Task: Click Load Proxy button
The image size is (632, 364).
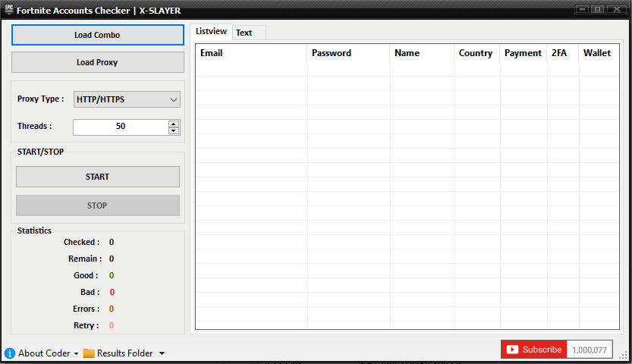Action: 98,62
